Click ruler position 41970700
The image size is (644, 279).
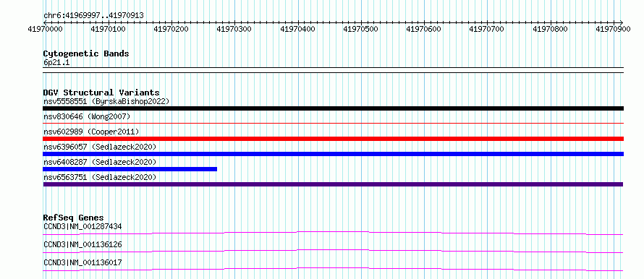[x=487, y=29]
